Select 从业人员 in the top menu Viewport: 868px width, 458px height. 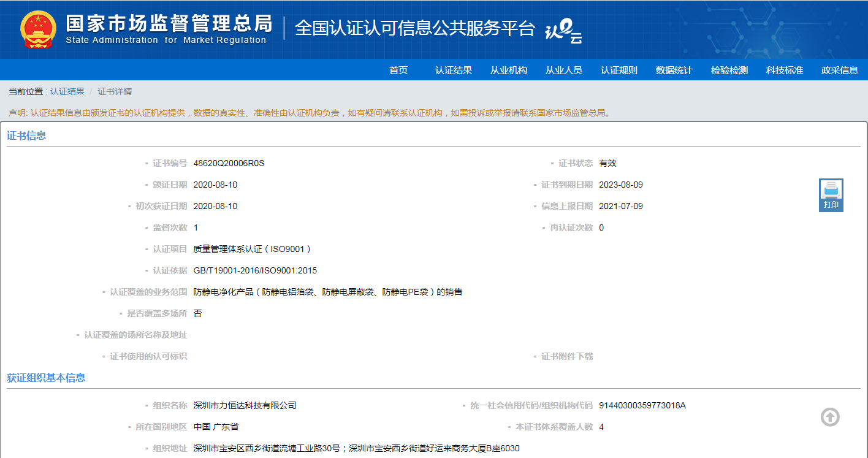[564, 70]
